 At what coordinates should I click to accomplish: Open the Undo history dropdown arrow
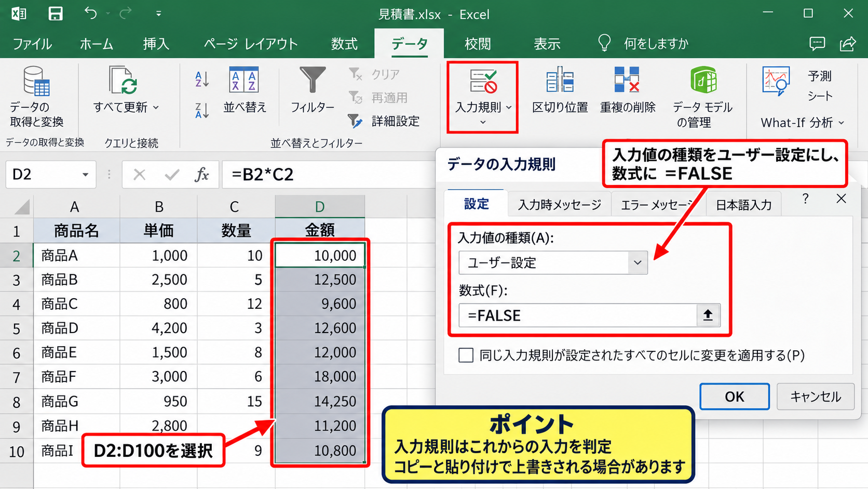[108, 14]
